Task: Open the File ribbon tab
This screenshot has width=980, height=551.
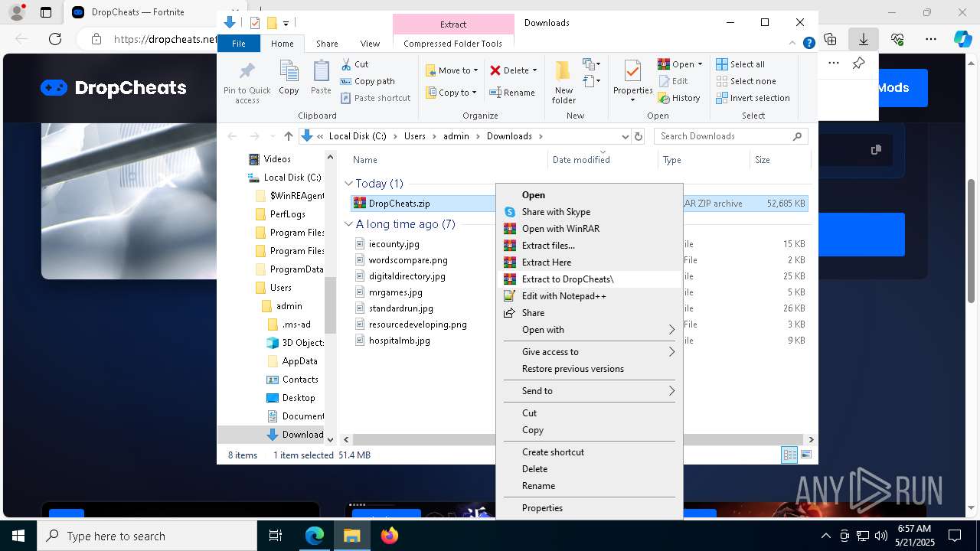Action: [x=239, y=44]
